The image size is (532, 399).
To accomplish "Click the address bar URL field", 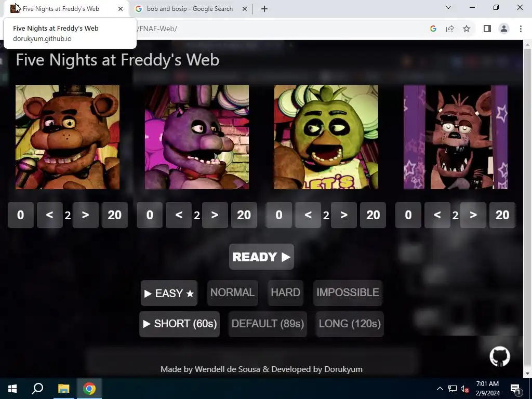I will (x=271, y=29).
